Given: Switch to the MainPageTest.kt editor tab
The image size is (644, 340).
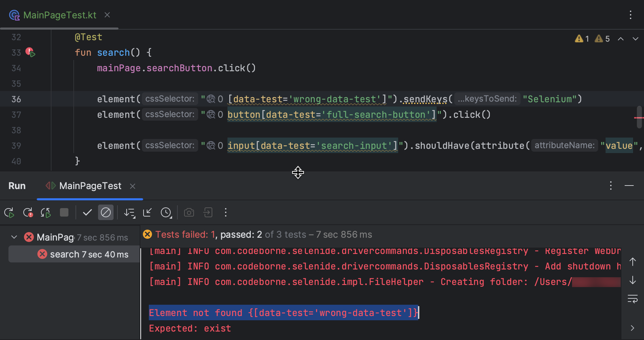Looking at the screenshot, I should click(60, 15).
